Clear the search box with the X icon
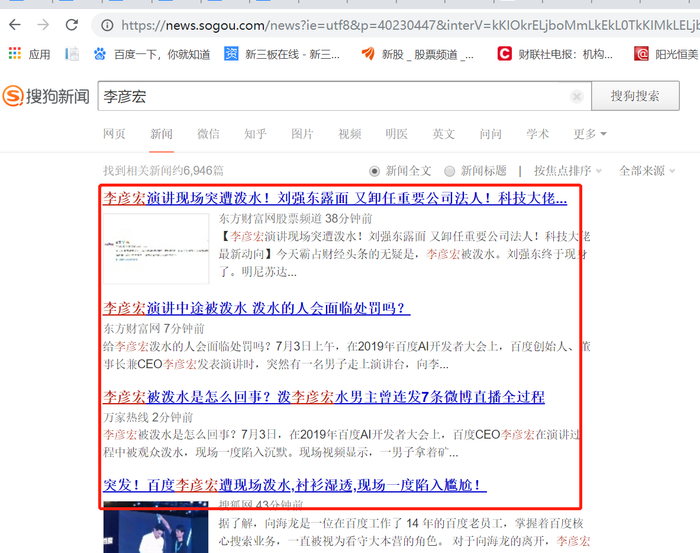 (x=577, y=96)
